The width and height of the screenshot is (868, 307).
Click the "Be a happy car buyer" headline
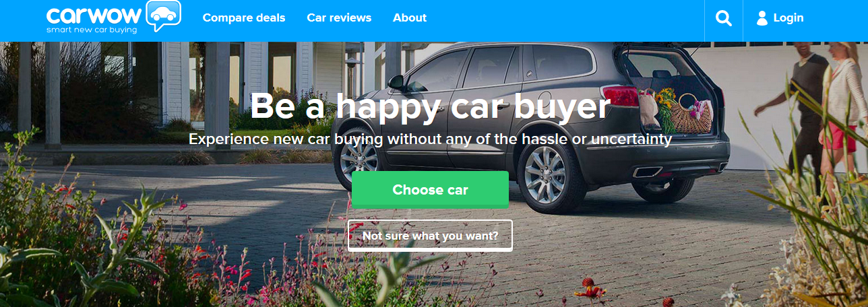coord(430,106)
